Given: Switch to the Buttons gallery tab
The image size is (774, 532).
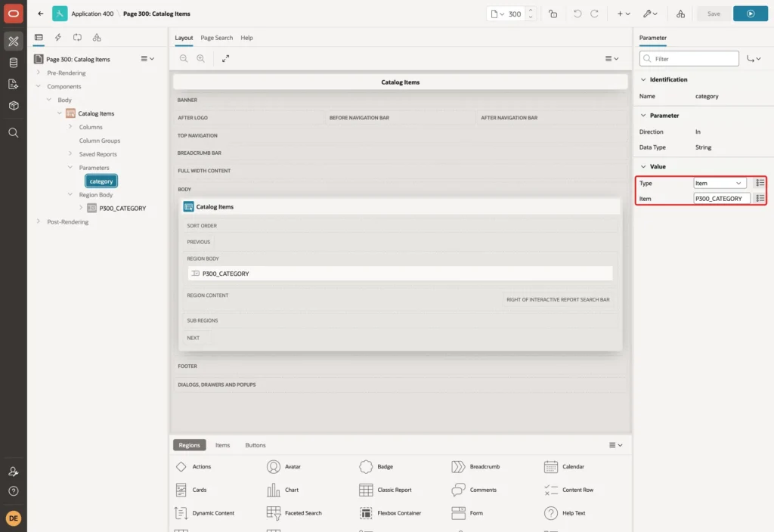Looking at the screenshot, I should tap(255, 445).
